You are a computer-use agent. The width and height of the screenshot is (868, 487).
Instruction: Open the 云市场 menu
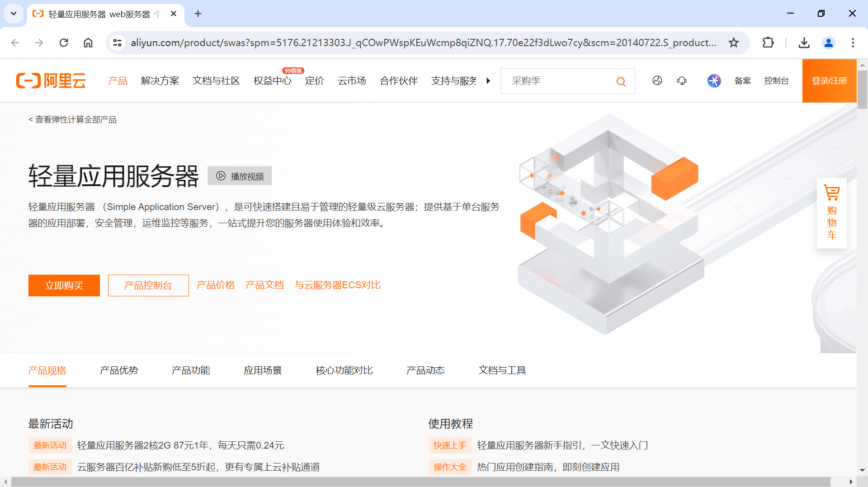point(352,81)
